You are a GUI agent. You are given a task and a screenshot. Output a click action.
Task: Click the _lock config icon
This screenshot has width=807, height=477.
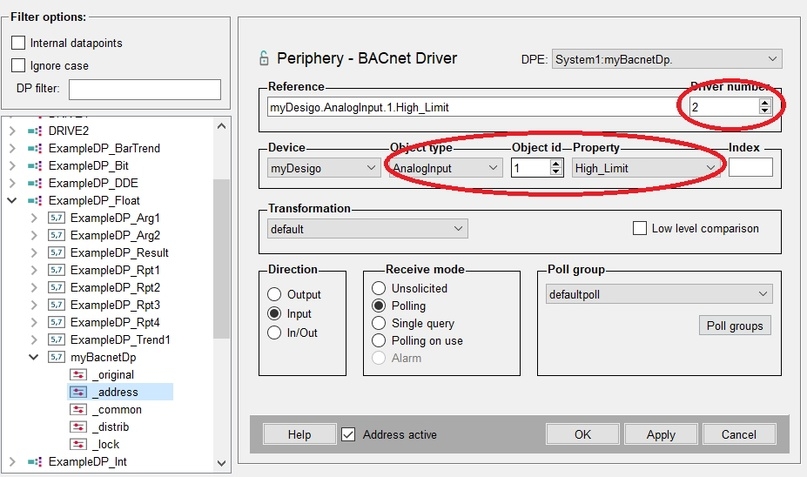point(78,444)
